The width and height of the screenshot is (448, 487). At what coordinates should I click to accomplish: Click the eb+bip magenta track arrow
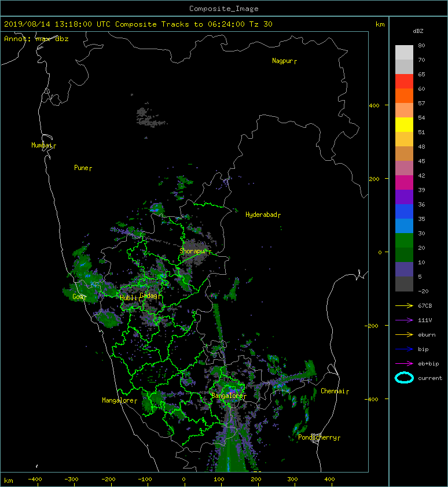[404, 364]
